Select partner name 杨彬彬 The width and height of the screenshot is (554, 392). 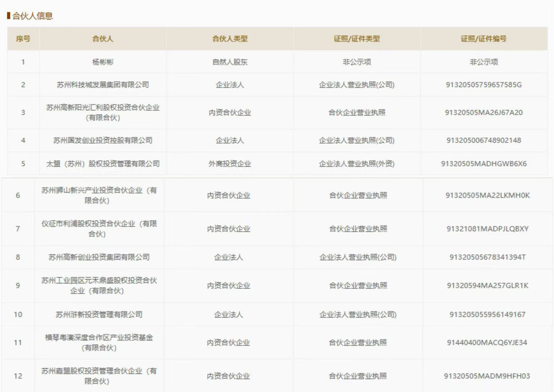[103, 62]
